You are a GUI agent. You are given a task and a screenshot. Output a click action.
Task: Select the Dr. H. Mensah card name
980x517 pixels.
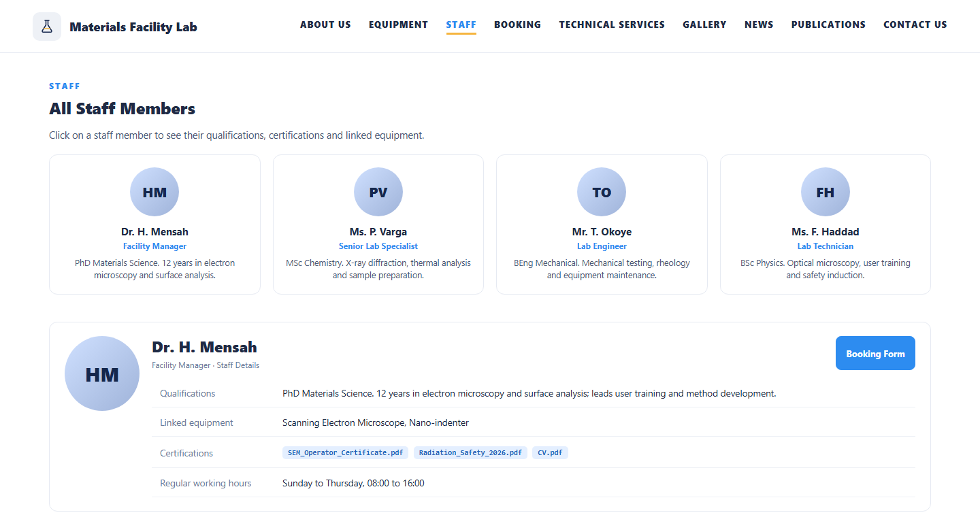pyautogui.click(x=154, y=232)
